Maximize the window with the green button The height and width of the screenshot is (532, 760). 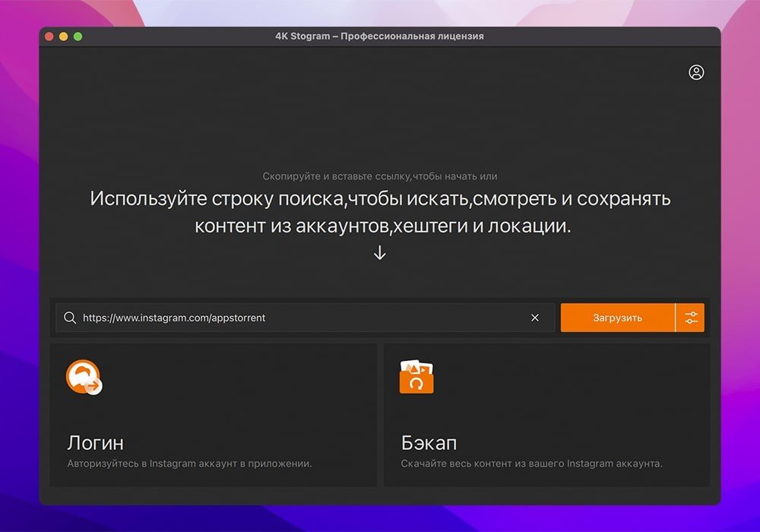[78, 36]
